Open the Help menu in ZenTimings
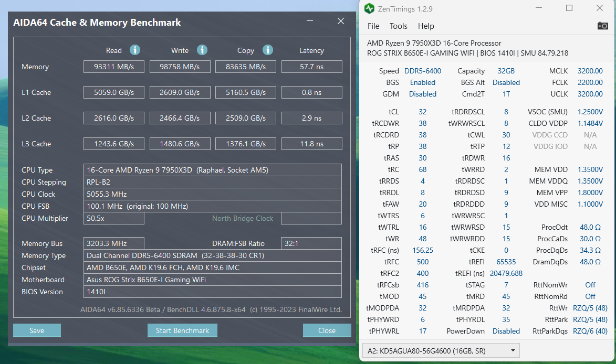Viewport: 616px width, 364px height. pyautogui.click(x=426, y=26)
